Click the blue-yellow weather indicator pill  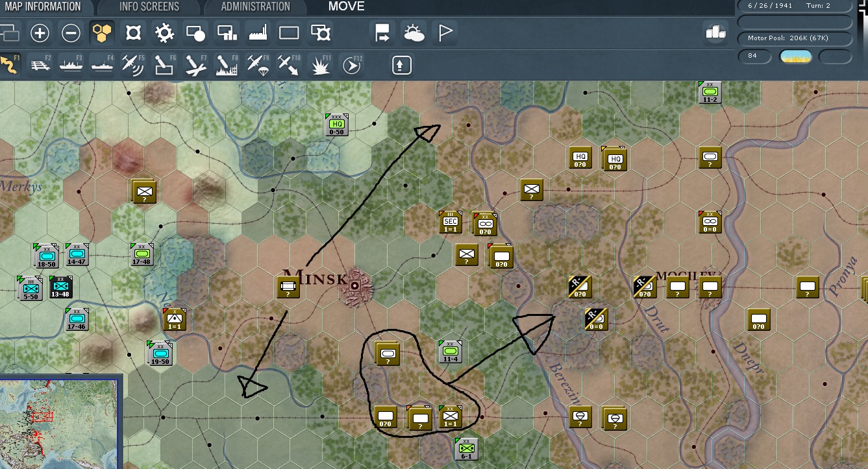point(795,56)
